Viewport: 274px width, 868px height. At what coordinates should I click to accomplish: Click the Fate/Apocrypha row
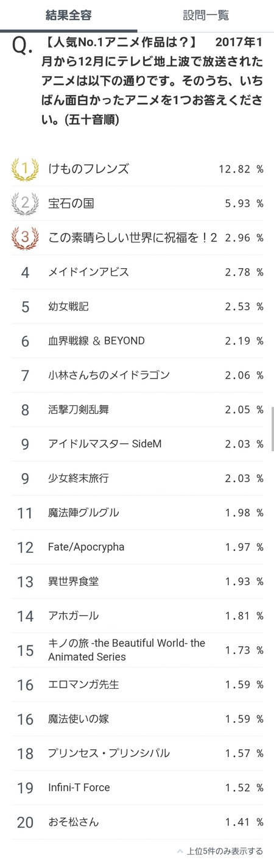pos(137,547)
